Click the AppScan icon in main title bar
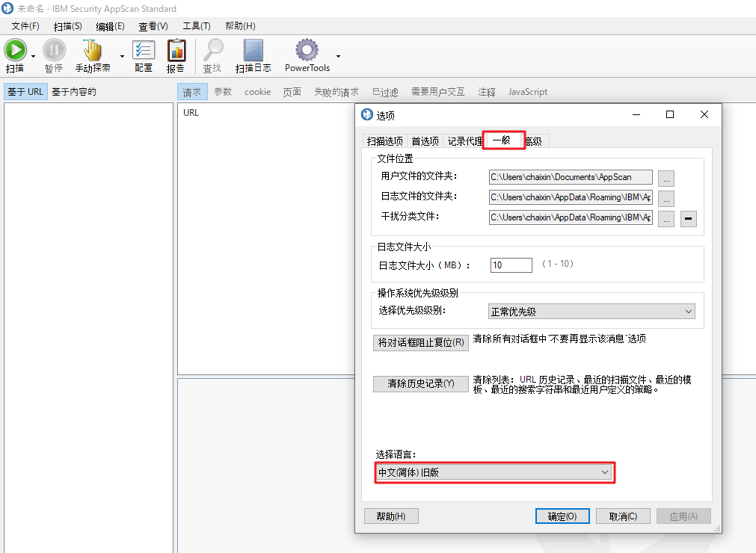The width and height of the screenshot is (756, 553). coord(7,8)
